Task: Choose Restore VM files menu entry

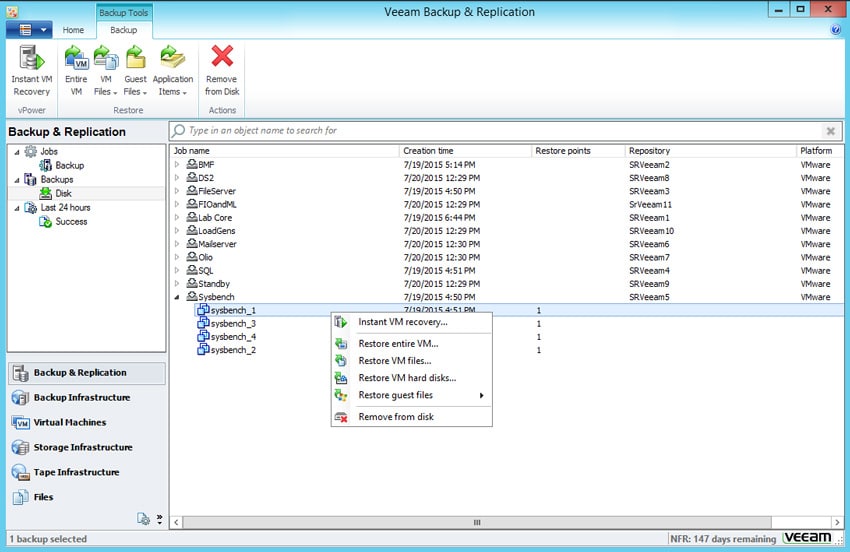Action: 411,361
